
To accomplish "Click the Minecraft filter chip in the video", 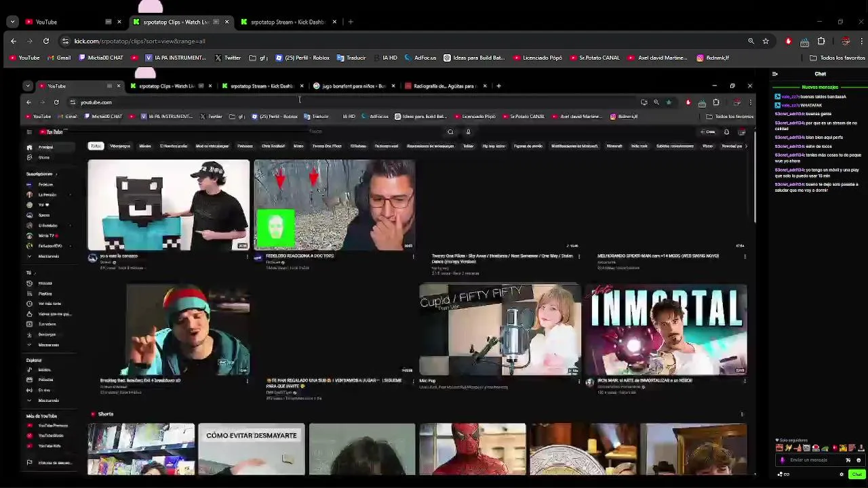I will 614,146.
